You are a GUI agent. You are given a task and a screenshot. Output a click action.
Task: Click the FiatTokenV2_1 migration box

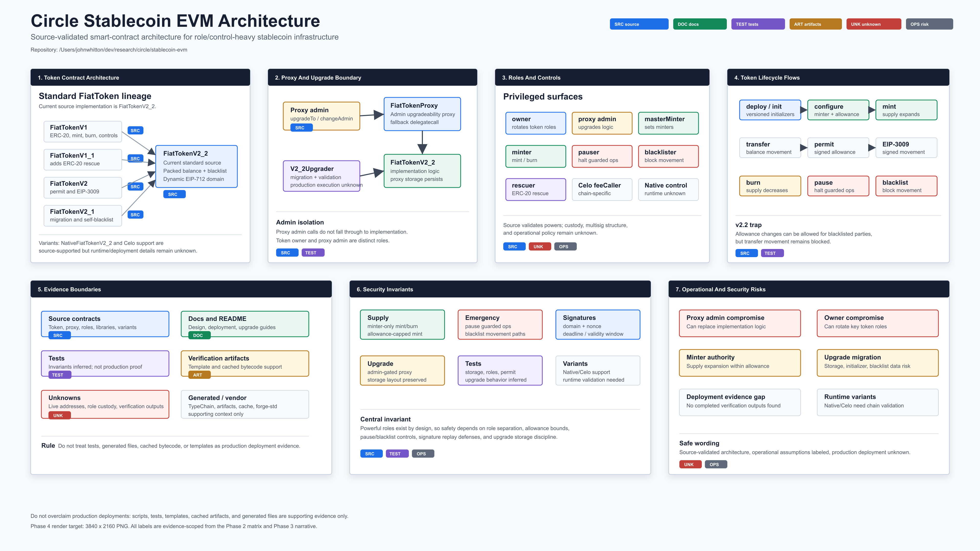tap(83, 216)
